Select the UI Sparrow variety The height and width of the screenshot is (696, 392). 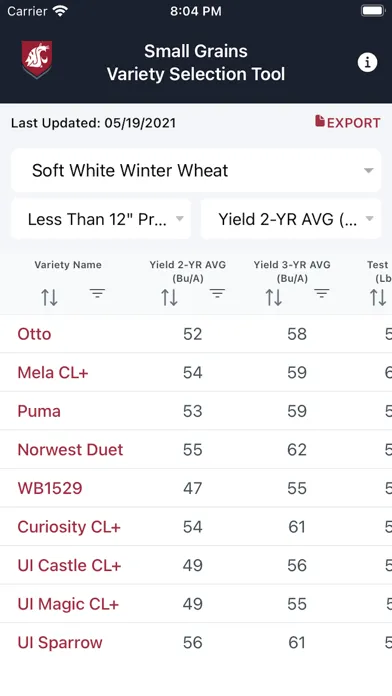point(60,643)
